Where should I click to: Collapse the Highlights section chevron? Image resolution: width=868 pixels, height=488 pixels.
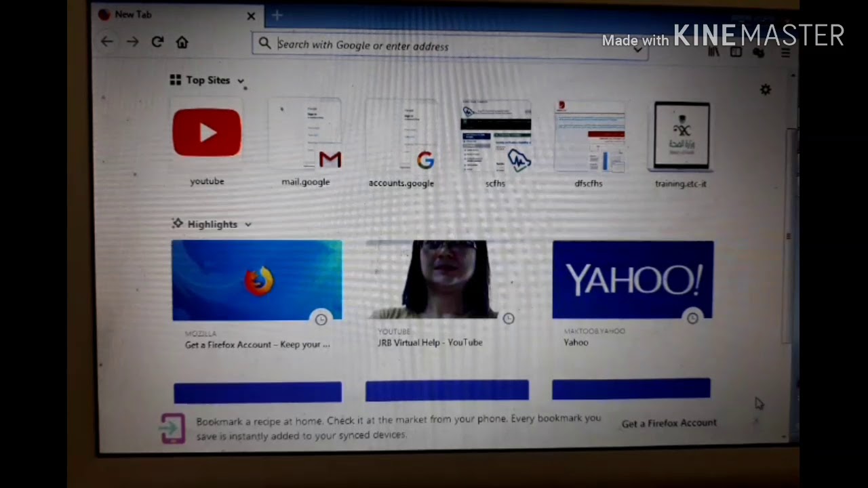pos(248,224)
